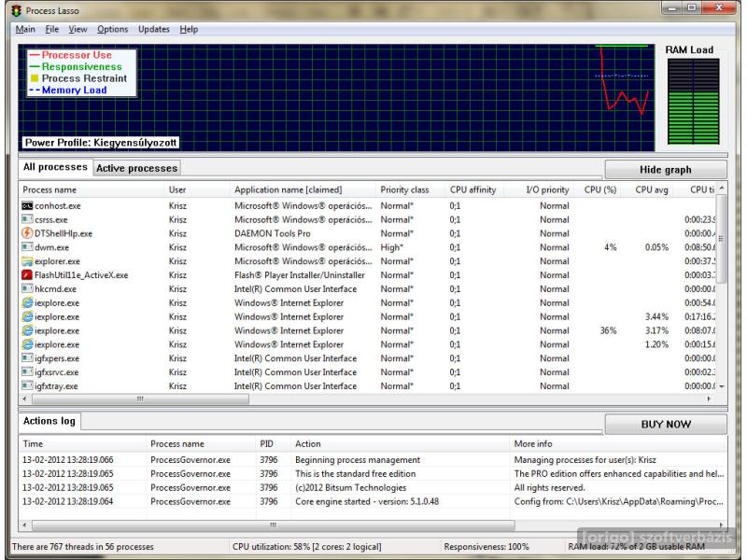Click the Power Profile label on graph

pyautogui.click(x=101, y=143)
